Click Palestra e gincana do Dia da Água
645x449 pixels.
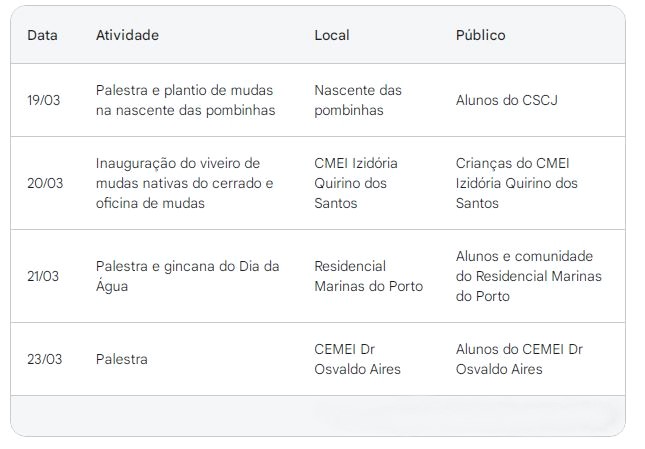[188, 276]
